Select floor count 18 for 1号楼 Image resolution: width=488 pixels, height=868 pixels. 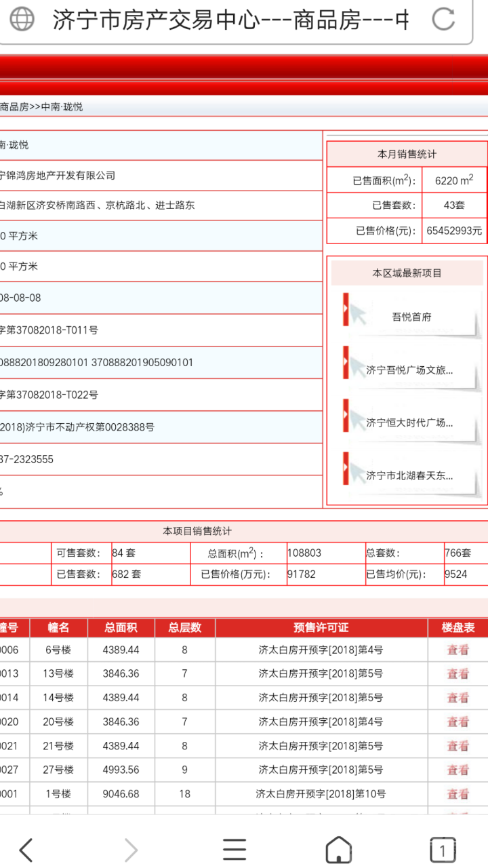[185, 794]
